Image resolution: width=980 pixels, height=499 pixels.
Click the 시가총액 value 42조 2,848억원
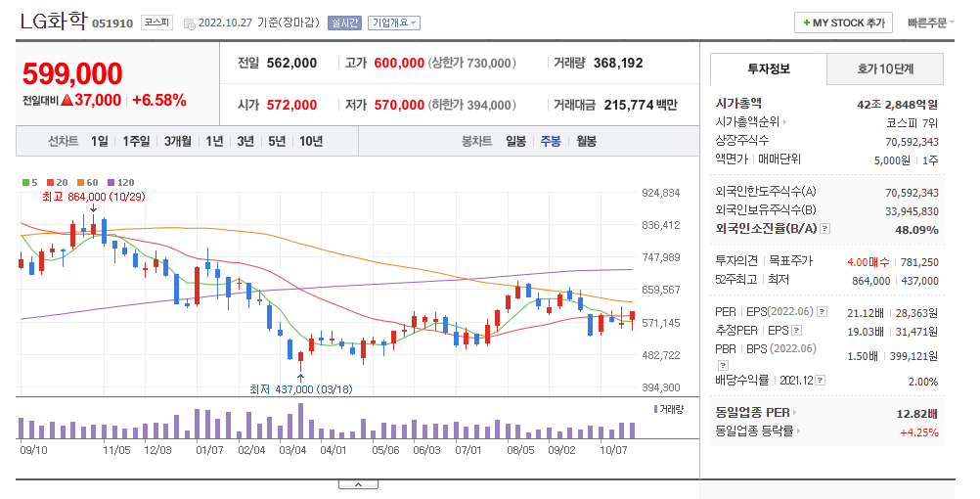tap(898, 105)
